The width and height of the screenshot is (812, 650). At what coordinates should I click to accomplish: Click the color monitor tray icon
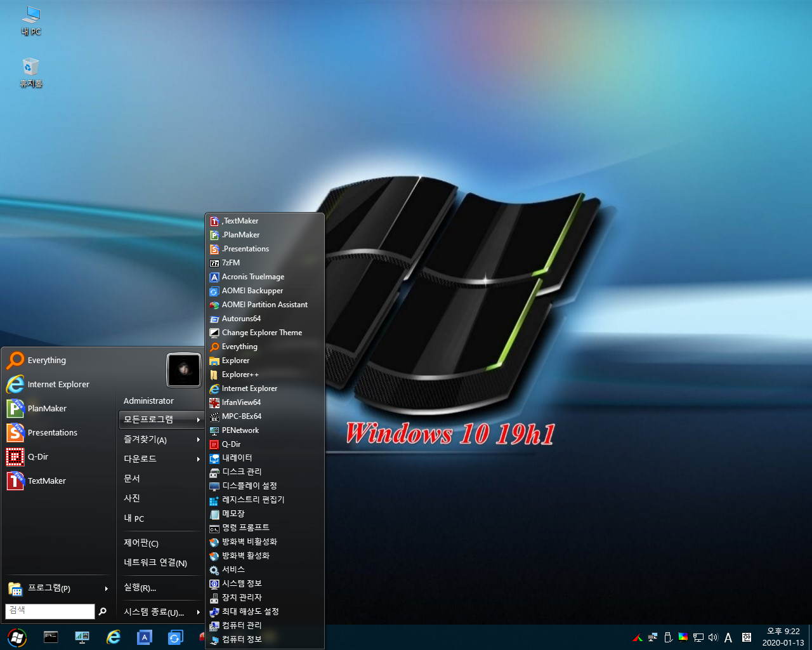[683, 637]
